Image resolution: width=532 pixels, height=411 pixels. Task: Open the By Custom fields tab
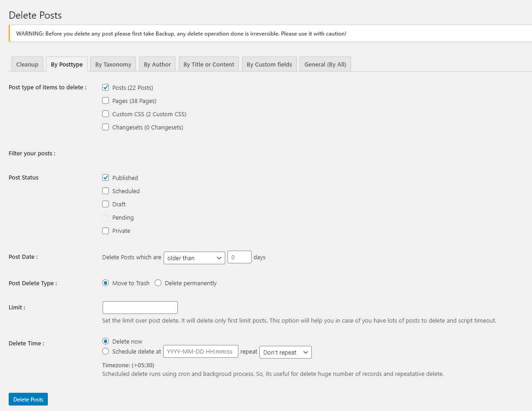click(x=269, y=64)
